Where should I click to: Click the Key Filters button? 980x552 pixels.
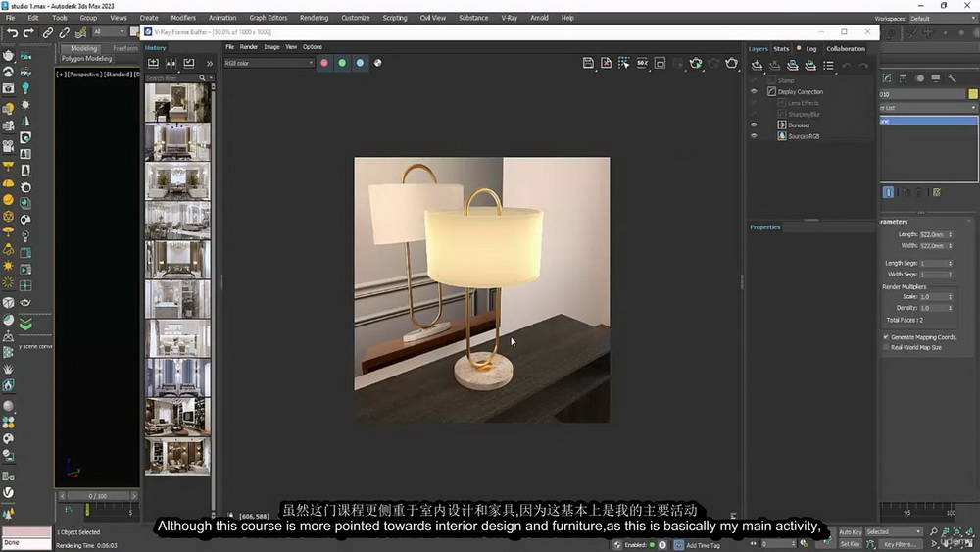point(900,544)
